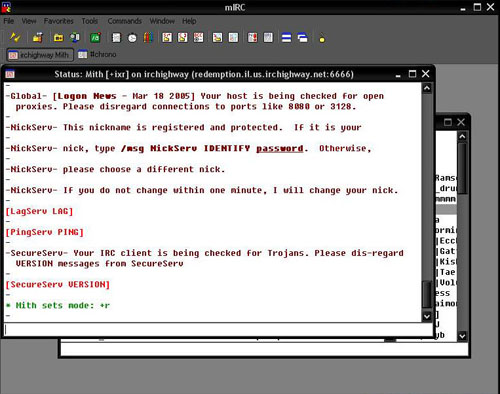The height and width of the screenshot is (394, 500).
Task: Minimize the Status window
Action: point(398,74)
